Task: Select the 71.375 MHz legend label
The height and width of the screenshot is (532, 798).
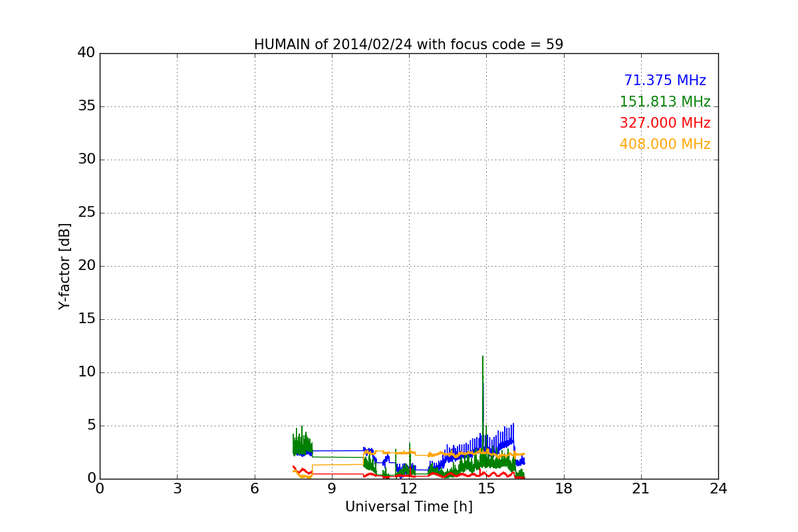Action: click(665, 80)
